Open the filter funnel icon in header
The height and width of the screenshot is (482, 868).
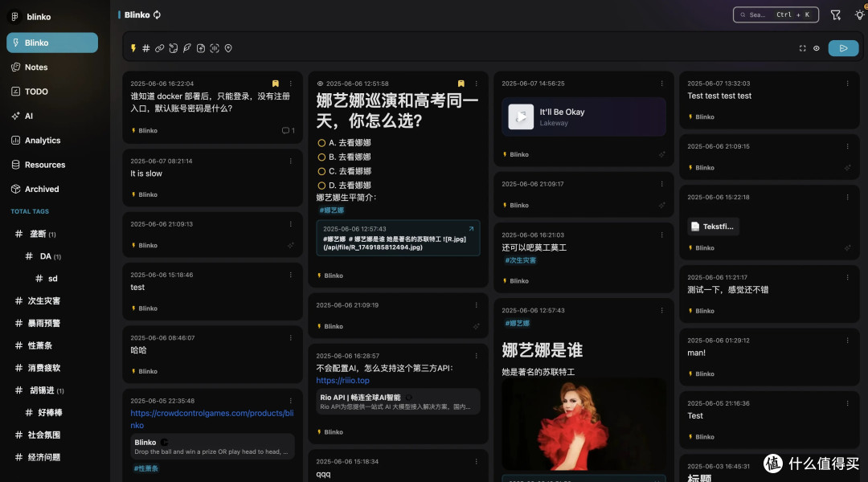836,15
